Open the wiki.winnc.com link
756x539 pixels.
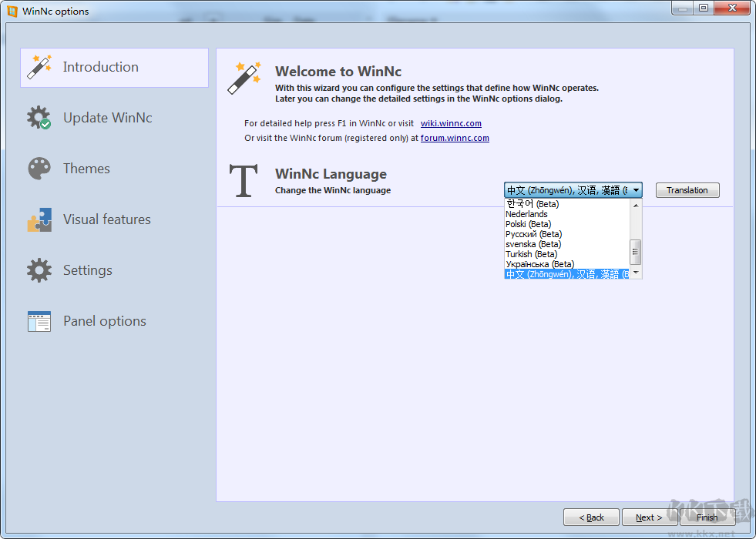(x=451, y=123)
